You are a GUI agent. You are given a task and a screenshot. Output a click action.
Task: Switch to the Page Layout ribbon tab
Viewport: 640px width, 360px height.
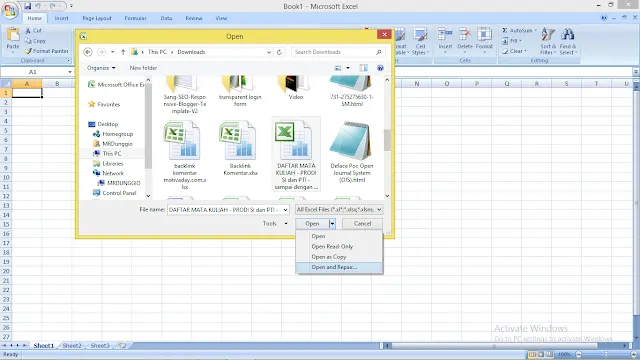pyautogui.click(x=97, y=18)
